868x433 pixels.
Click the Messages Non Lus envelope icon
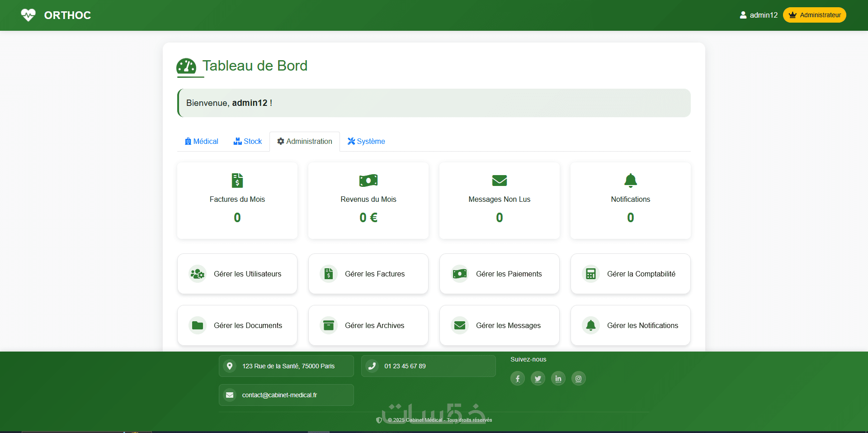tap(500, 181)
